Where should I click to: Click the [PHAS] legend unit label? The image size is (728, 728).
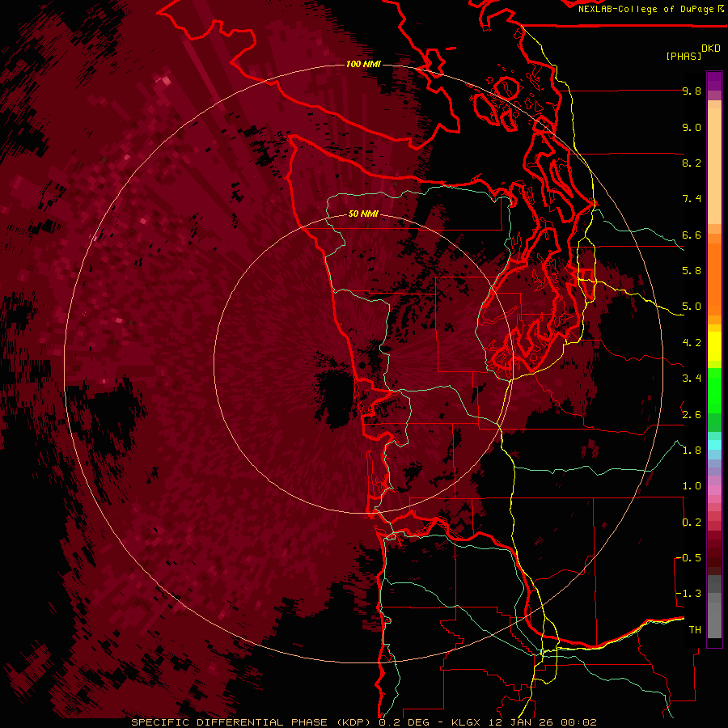684,56
